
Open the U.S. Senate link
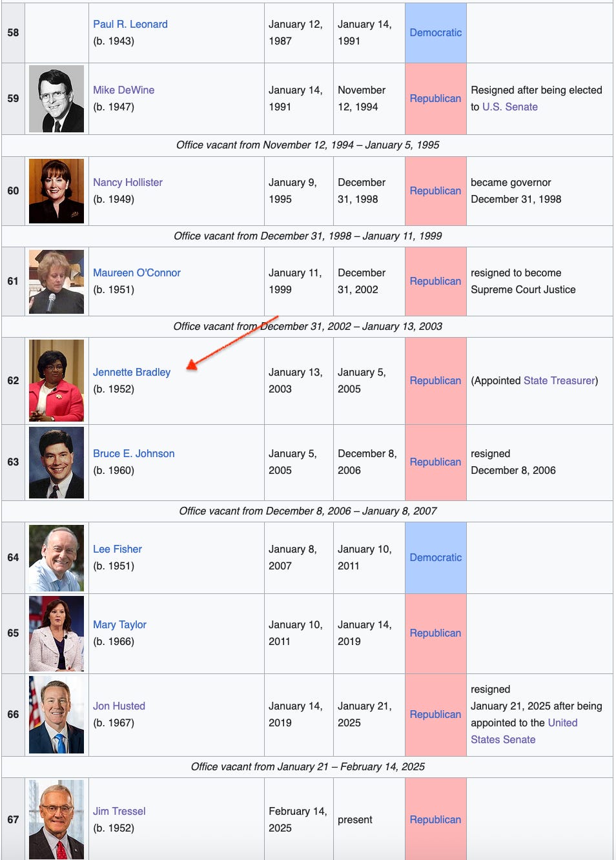[510, 107]
